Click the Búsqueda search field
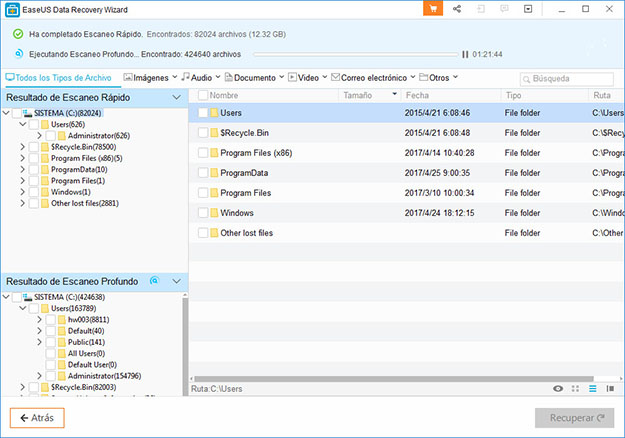Viewport: 625px width, 438px height. (567, 79)
